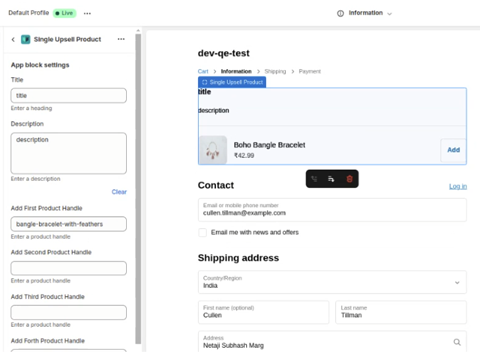Viewport: 480px width, 360px height.
Task: Select the Payment breadcrumb step
Action: 310,71
